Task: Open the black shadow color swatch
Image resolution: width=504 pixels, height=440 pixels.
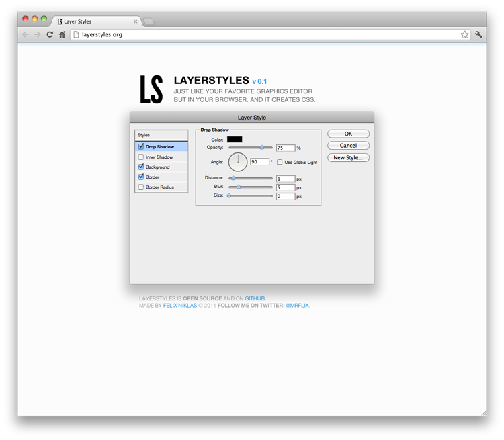Action: (235, 140)
